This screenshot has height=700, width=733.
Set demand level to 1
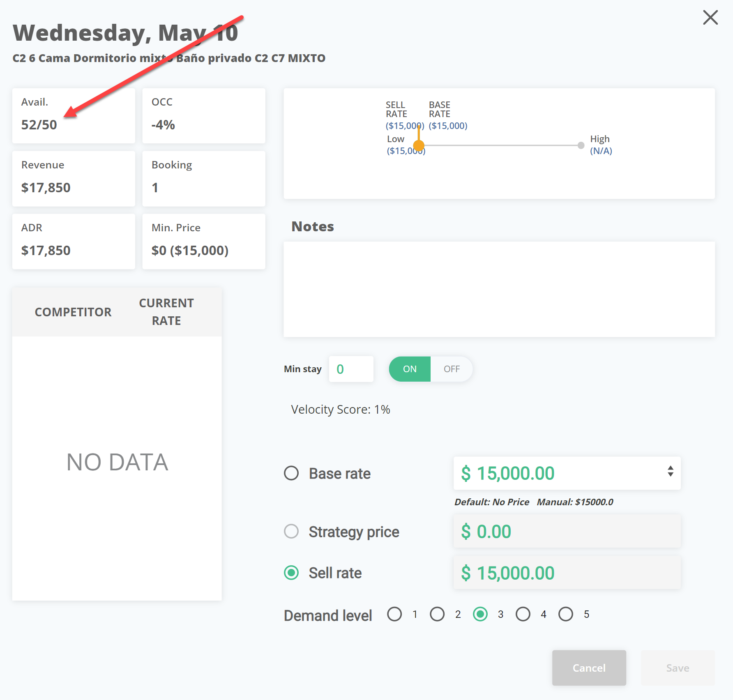pyautogui.click(x=394, y=614)
